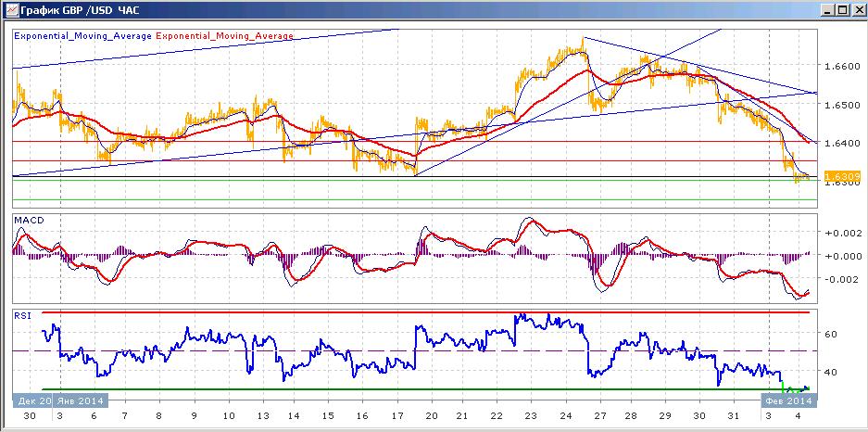The image size is (868, 432).
Task: Click the RSI axis value 40
Action: pos(832,372)
